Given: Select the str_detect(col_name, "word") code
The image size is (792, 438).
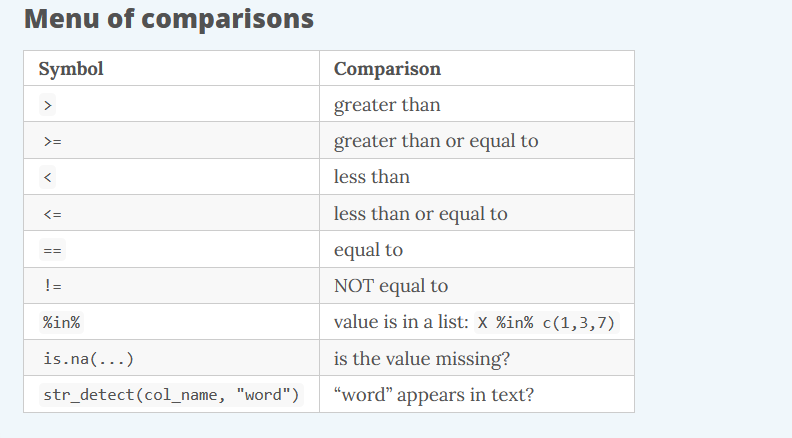Looking at the screenshot, I should pos(171,395).
